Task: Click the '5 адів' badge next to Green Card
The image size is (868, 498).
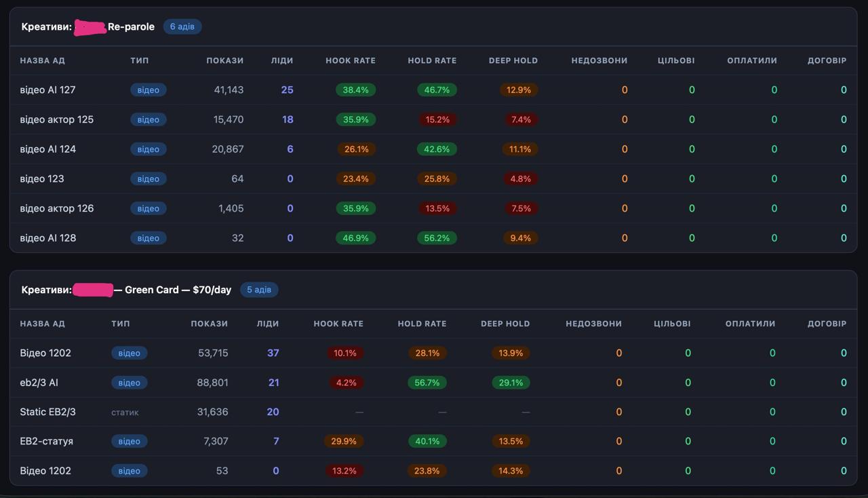Action: pos(259,290)
